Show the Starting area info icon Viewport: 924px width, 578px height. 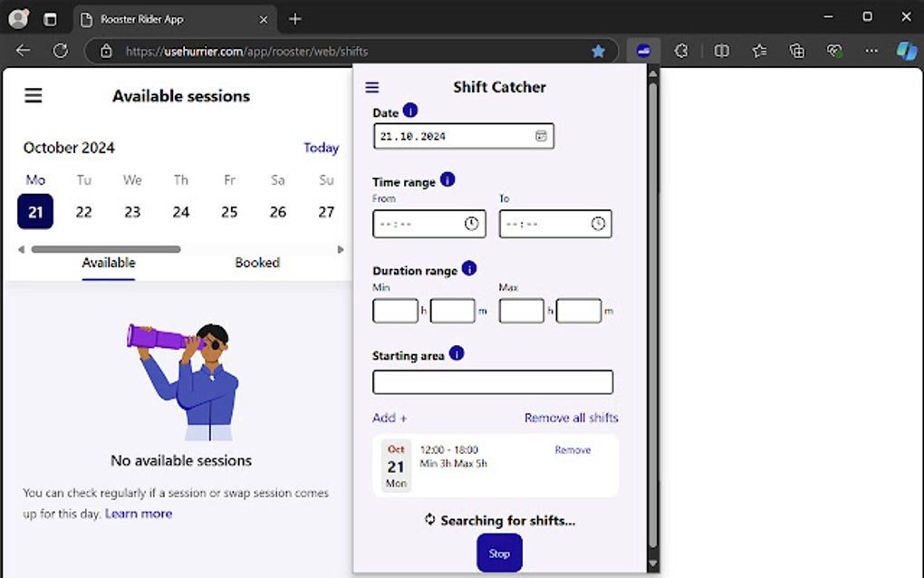coord(456,353)
